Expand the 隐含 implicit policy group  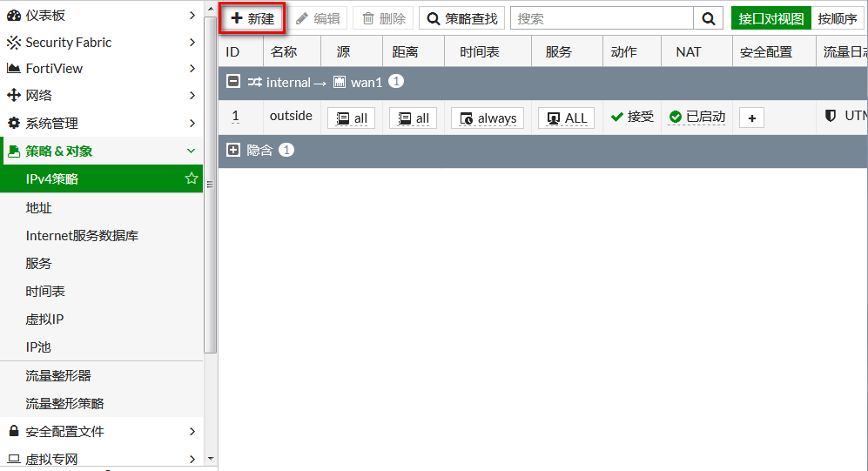pyautogui.click(x=232, y=150)
